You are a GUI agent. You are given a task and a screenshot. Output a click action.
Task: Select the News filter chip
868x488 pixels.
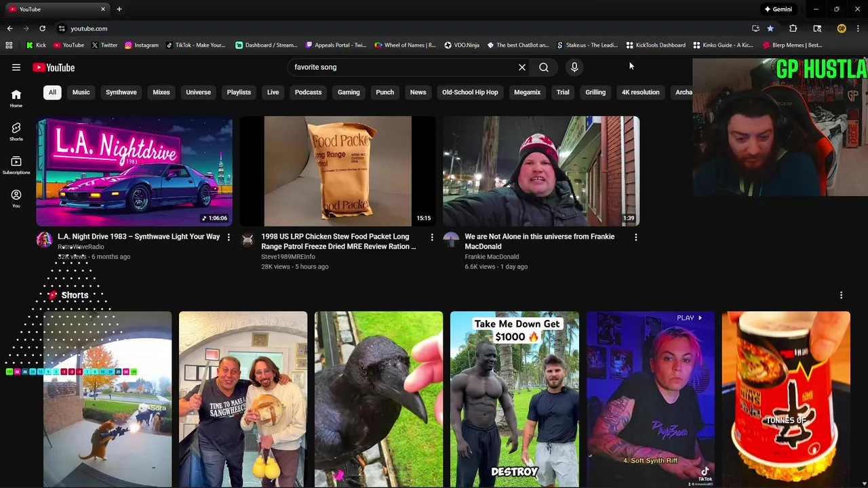coord(418,92)
